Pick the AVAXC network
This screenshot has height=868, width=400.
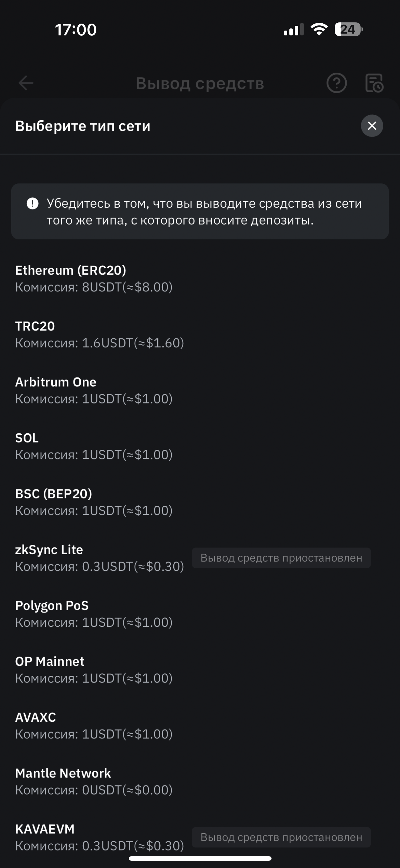pos(94,725)
